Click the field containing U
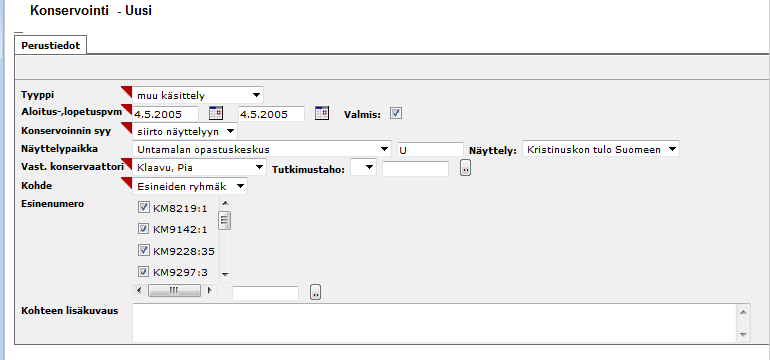 tap(430, 150)
